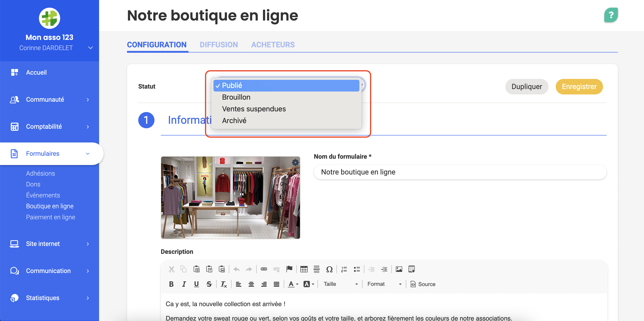Click the Cut scissors icon in editor toolbar
The width and height of the screenshot is (644, 321).
pyautogui.click(x=171, y=269)
